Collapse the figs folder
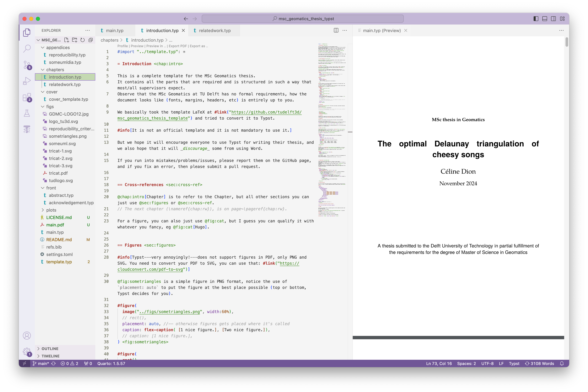Viewport: 588px width, 392px height. click(x=50, y=106)
